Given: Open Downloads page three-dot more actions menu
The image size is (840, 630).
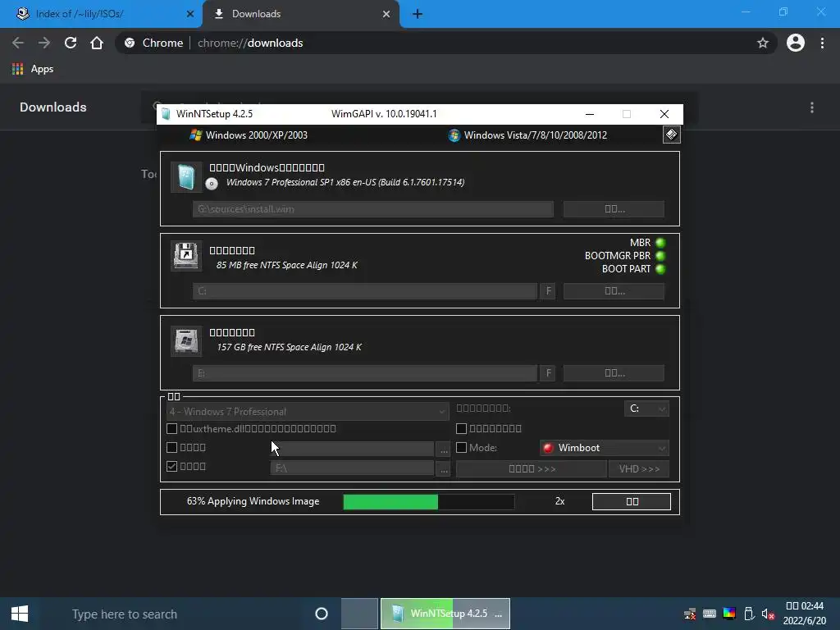Looking at the screenshot, I should click(x=812, y=107).
